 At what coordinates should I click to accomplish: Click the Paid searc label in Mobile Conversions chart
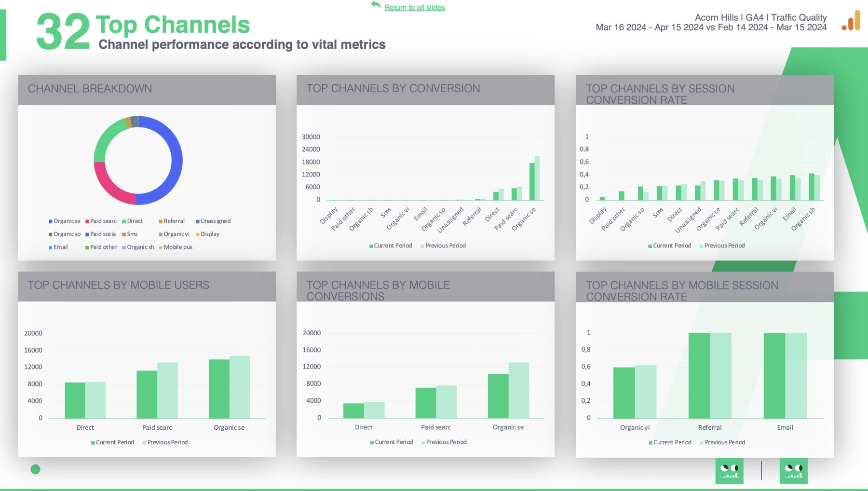436,427
